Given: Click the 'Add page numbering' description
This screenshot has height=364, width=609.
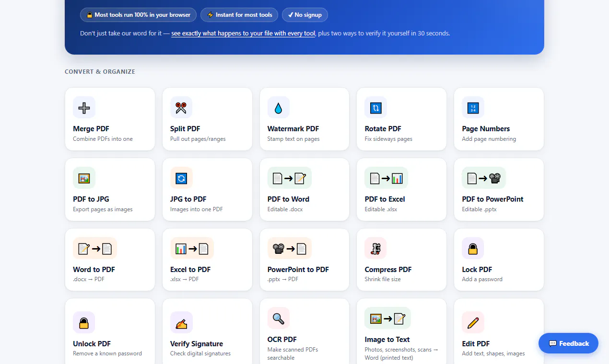Looking at the screenshot, I should [489, 139].
